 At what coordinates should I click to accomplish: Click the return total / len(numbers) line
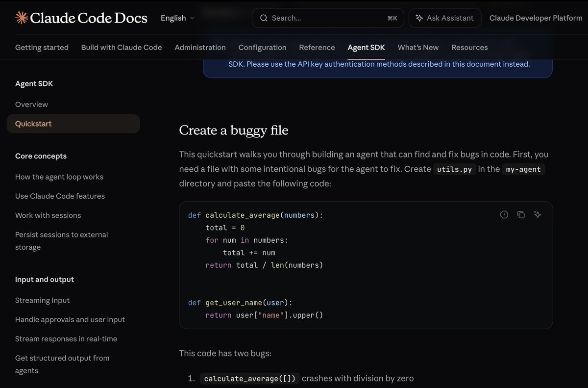pyautogui.click(x=264, y=265)
